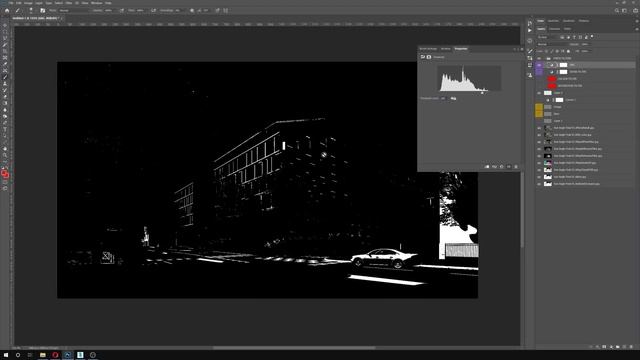This screenshot has width=640, height=360.
Task: Close the open document tab
Action: pos(61,18)
